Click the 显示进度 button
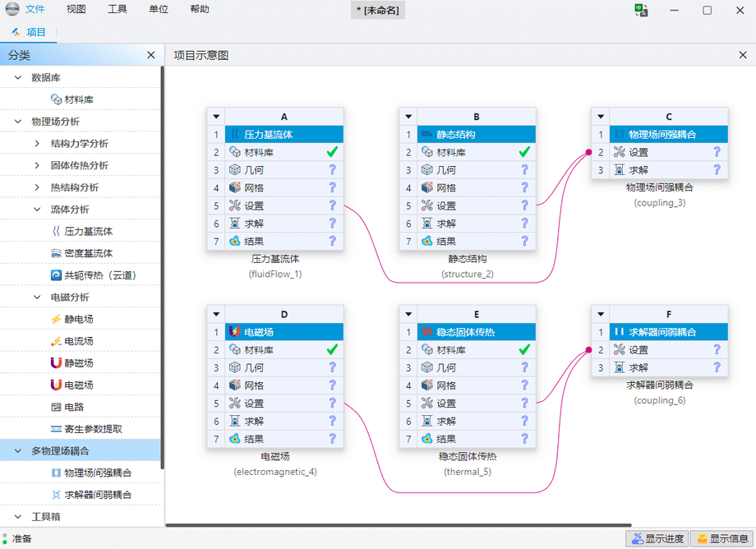Screen dimensions: 756x549 [x=657, y=539]
